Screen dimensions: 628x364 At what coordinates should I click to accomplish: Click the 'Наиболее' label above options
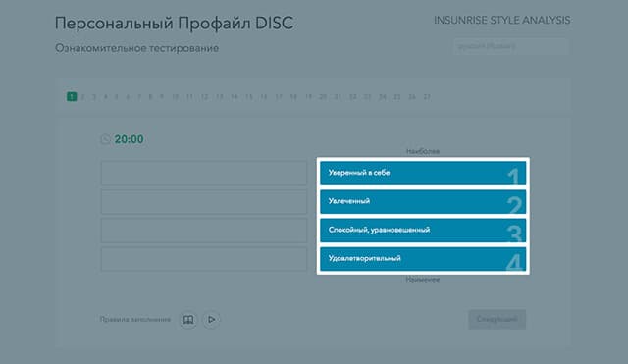423,151
